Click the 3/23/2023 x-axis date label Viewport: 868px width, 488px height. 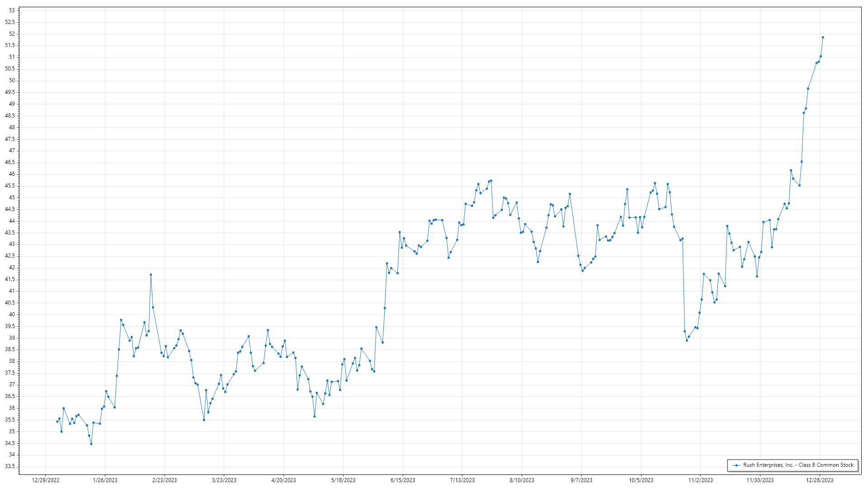point(224,480)
